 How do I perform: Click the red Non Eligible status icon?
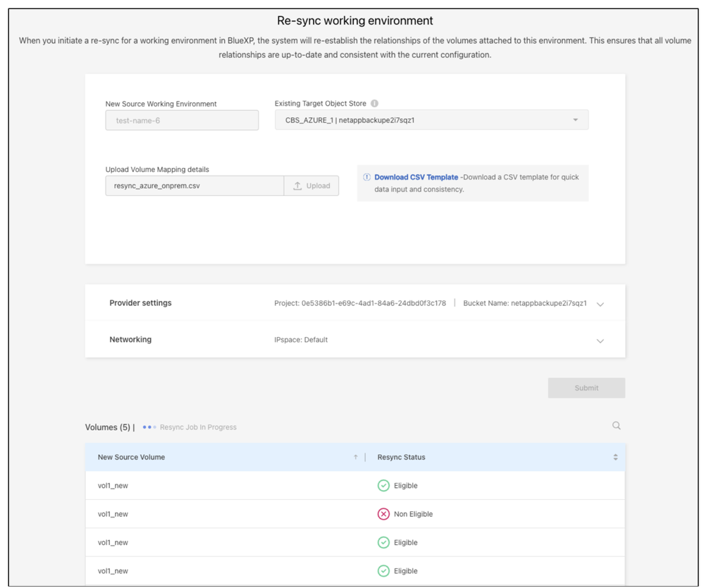coord(383,514)
